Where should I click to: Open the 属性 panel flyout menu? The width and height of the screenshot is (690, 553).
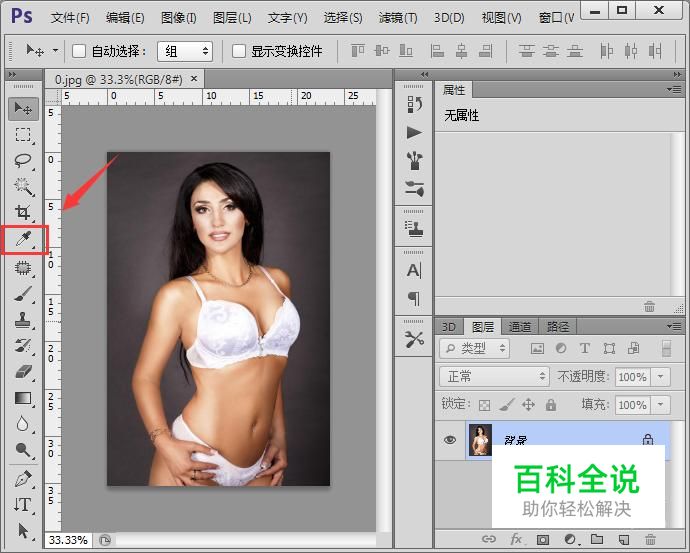(x=674, y=90)
